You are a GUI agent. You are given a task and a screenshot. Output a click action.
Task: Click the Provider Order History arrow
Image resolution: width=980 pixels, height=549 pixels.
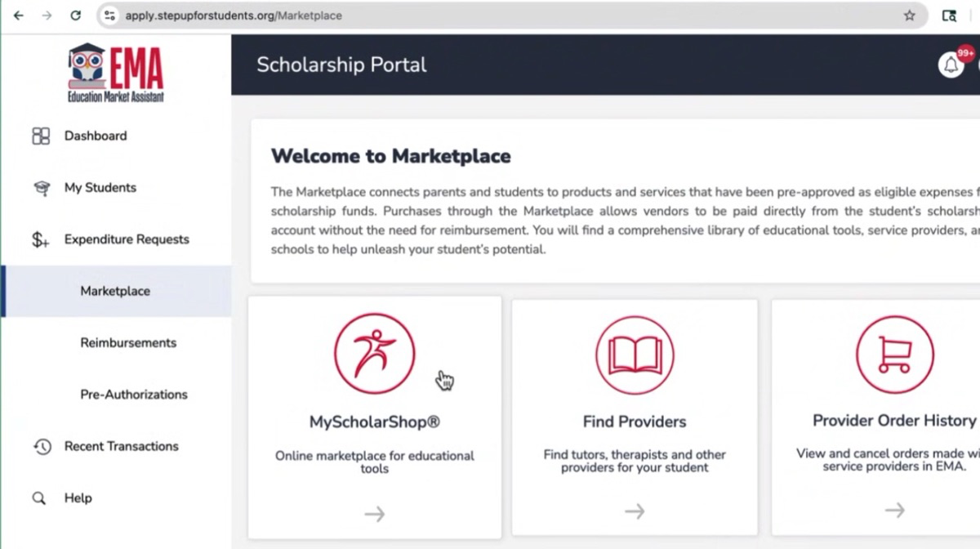click(894, 511)
